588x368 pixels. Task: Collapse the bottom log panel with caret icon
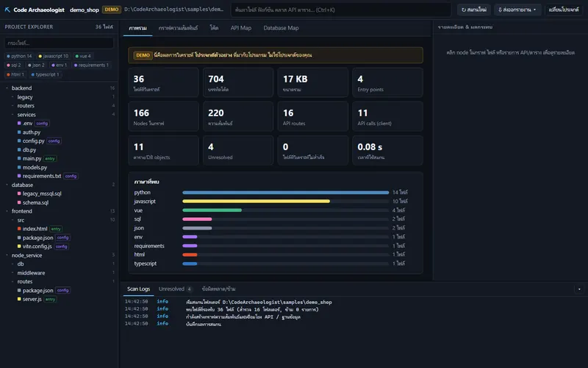click(x=579, y=289)
